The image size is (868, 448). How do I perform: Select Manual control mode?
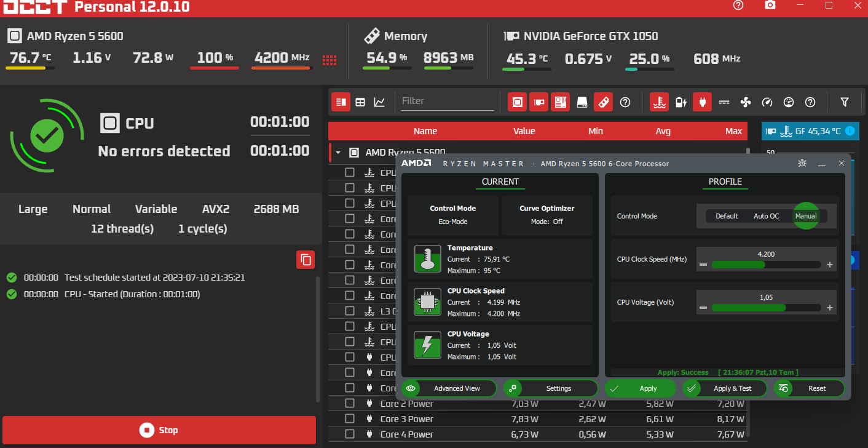[806, 216]
